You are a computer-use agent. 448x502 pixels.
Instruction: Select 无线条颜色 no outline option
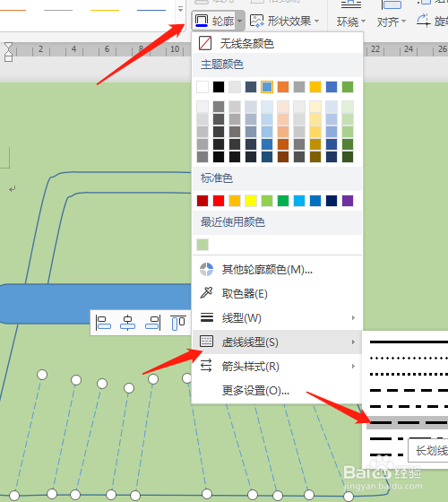277,43
